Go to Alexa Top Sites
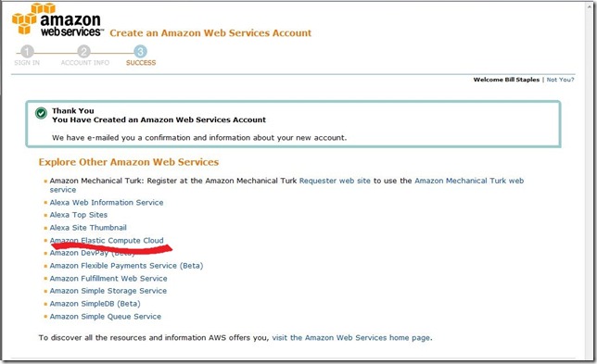This screenshot has height=364, width=597. coord(79,215)
